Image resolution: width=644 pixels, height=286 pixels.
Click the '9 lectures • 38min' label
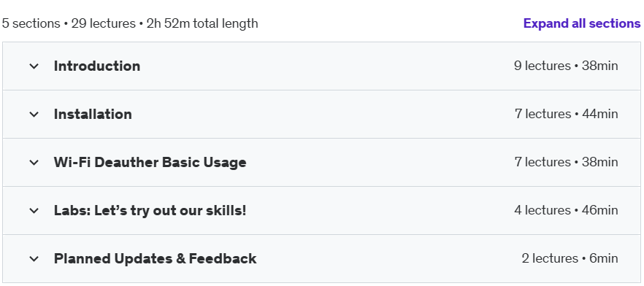566,66
